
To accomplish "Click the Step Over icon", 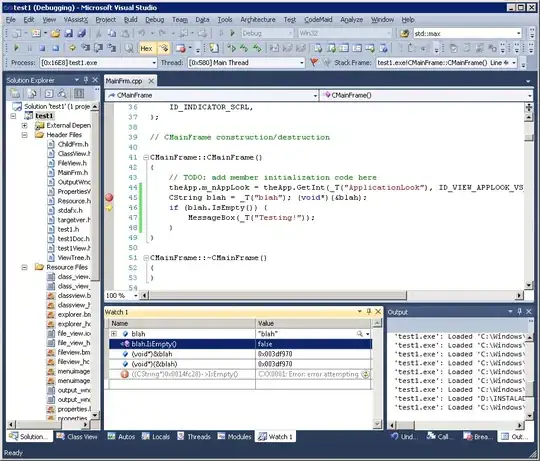I will coord(98,48).
